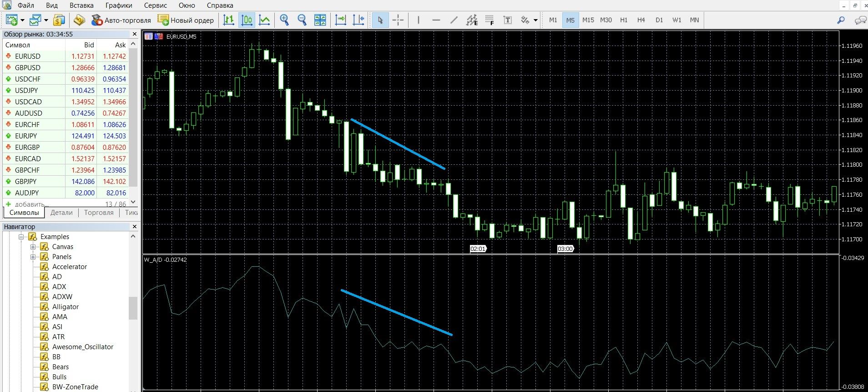Select the trendline drawing tool

coord(454,20)
